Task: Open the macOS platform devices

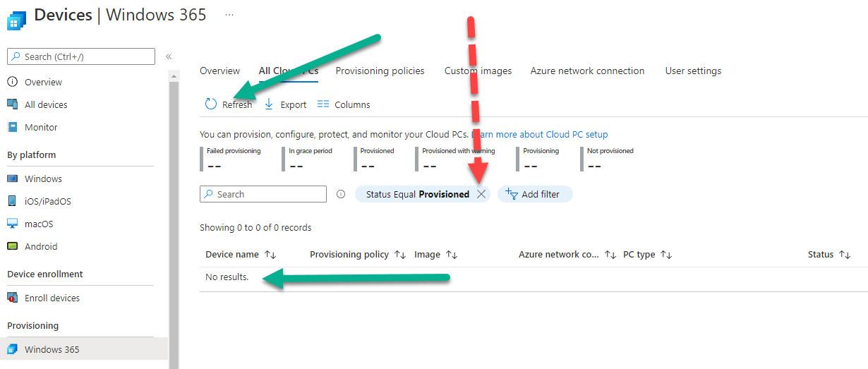Action: tap(39, 224)
